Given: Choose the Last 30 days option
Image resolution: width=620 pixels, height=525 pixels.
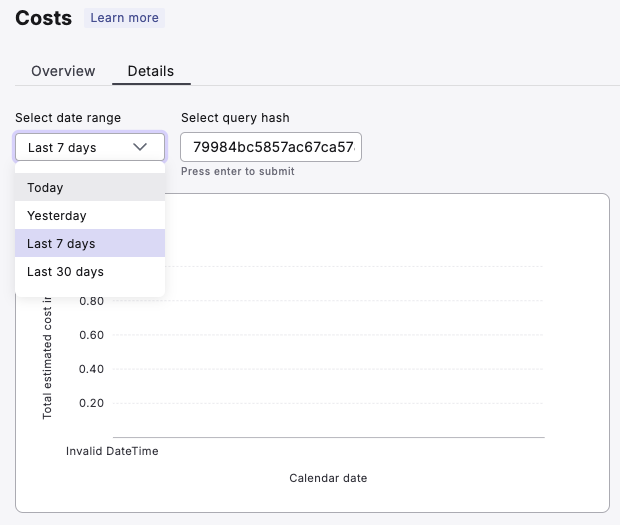Looking at the screenshot, I should pyautogui.click(x=65, y=272).
